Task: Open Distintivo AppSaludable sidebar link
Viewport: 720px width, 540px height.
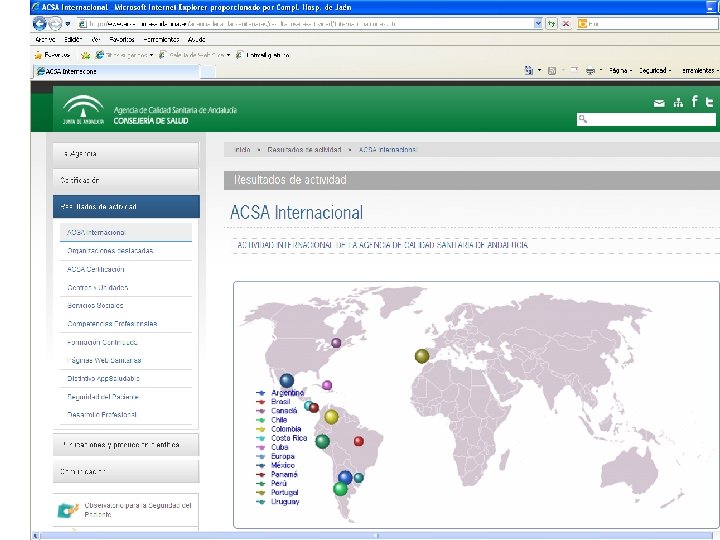Action: click(103, 378)
